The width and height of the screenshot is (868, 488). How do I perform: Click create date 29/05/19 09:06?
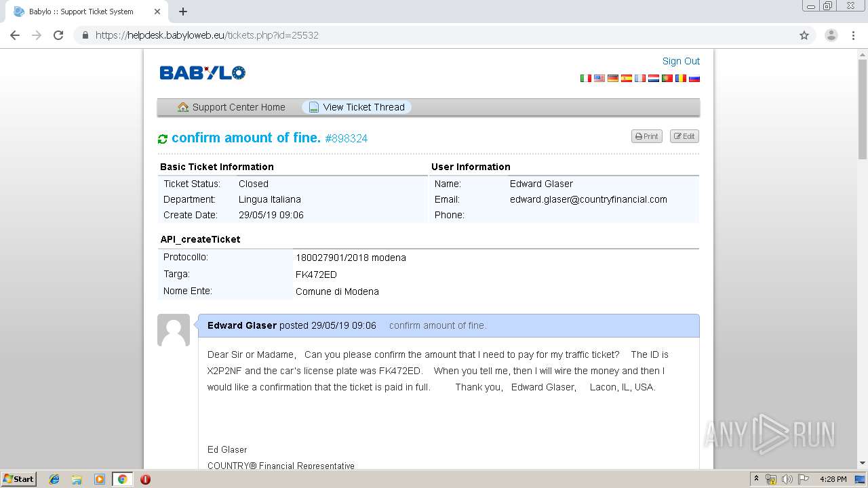coord(271,215)
